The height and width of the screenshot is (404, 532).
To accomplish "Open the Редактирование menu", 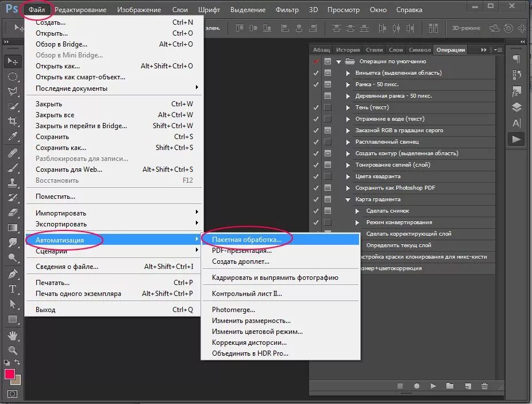I will (80, 10).
